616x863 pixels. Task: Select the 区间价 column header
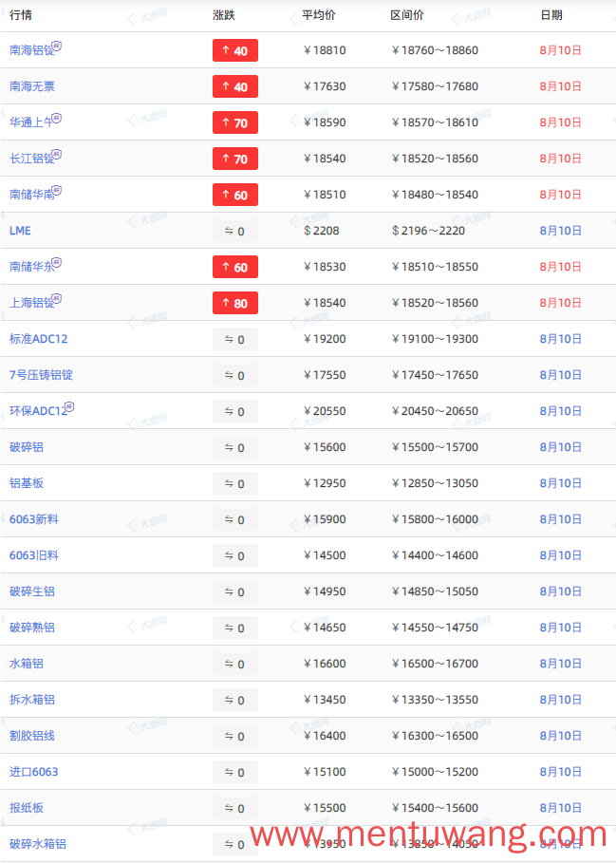407,15
